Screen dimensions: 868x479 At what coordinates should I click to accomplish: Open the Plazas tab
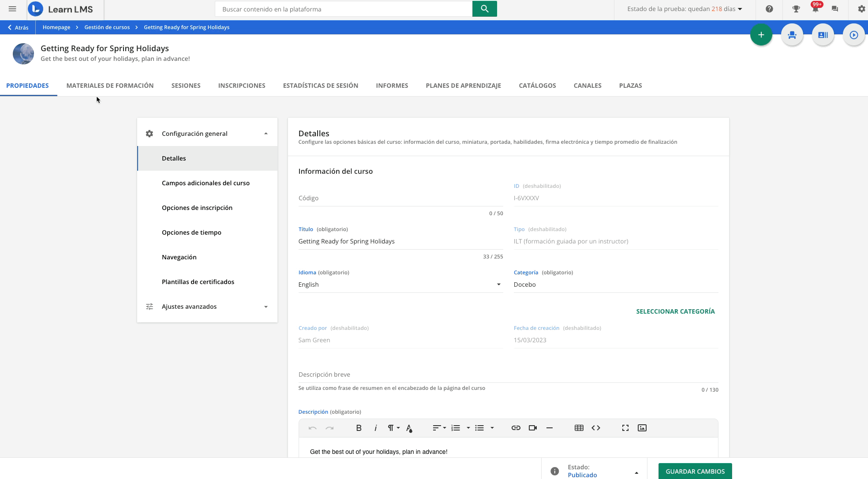tap(630, 86)
